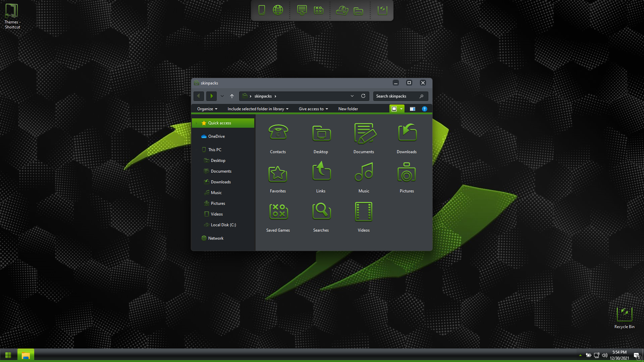Open the change view dropdown arrow
Image resolution: width=644 pixels, height=362 pixels.
(x=401, y=109)
